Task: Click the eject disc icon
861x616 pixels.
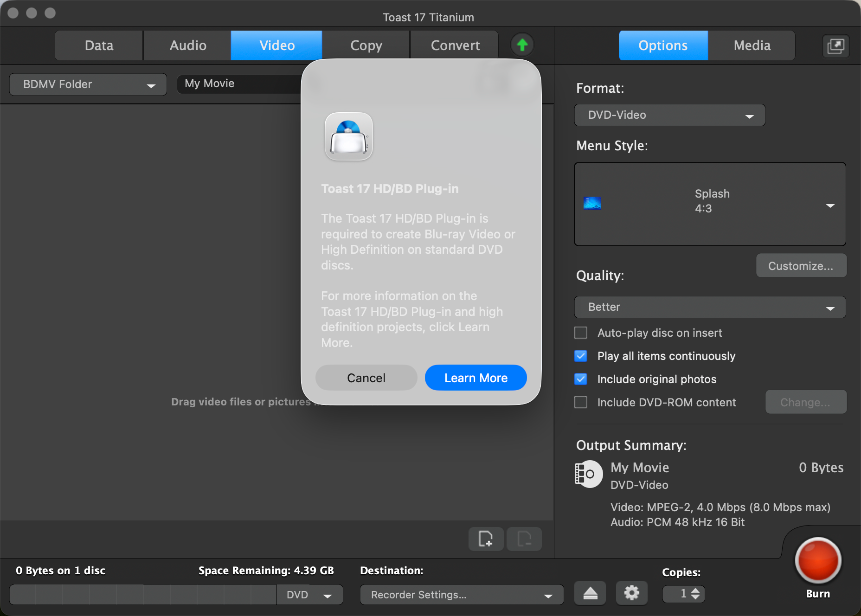Action: click(x=590, y=593)
